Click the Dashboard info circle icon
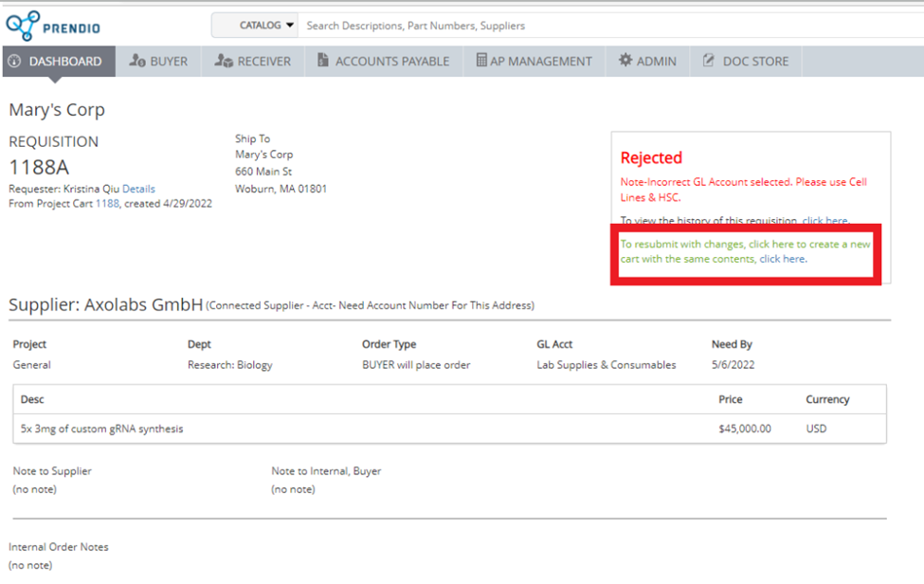924x584 pixels. point(14,62)
